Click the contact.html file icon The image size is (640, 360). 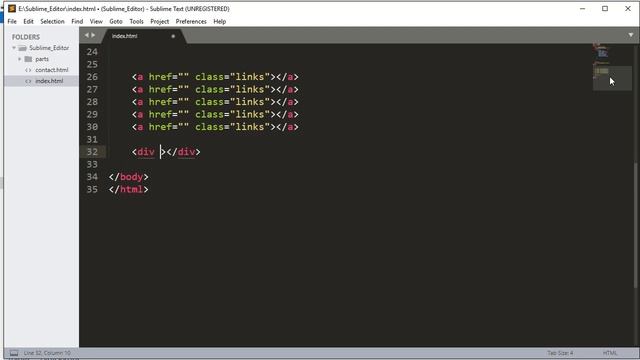tap(28, 70)
